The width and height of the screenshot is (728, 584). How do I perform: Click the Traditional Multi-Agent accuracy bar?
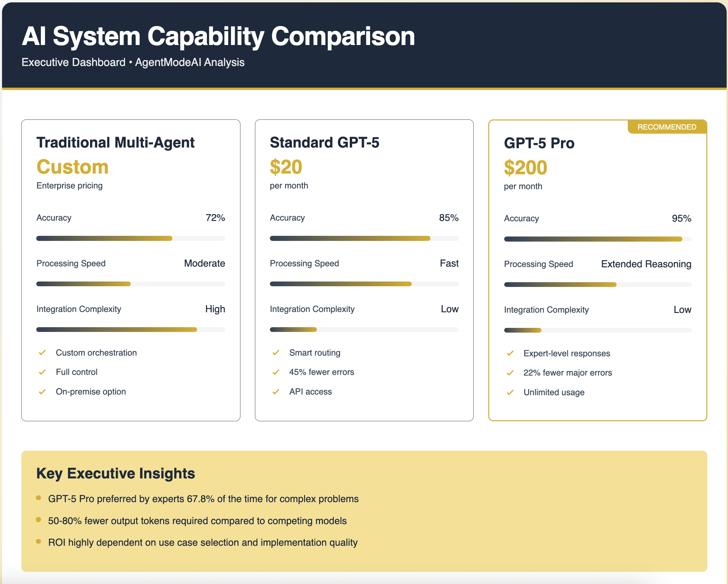click(131, 238)
